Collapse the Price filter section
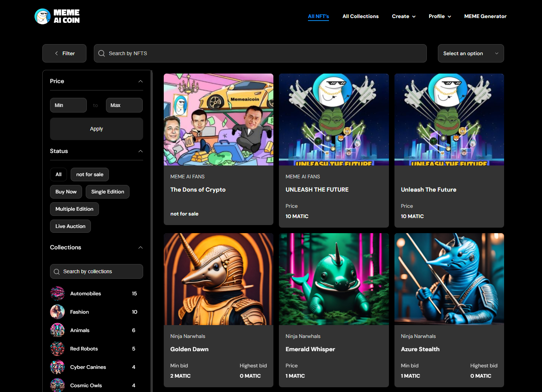 tap(140, 81)
